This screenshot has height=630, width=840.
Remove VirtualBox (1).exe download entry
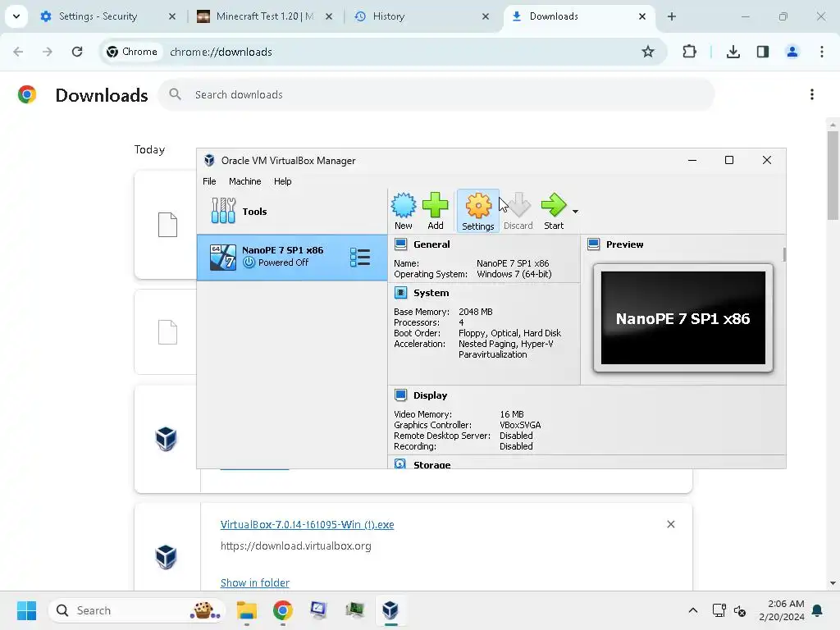[x=671, y=524]
